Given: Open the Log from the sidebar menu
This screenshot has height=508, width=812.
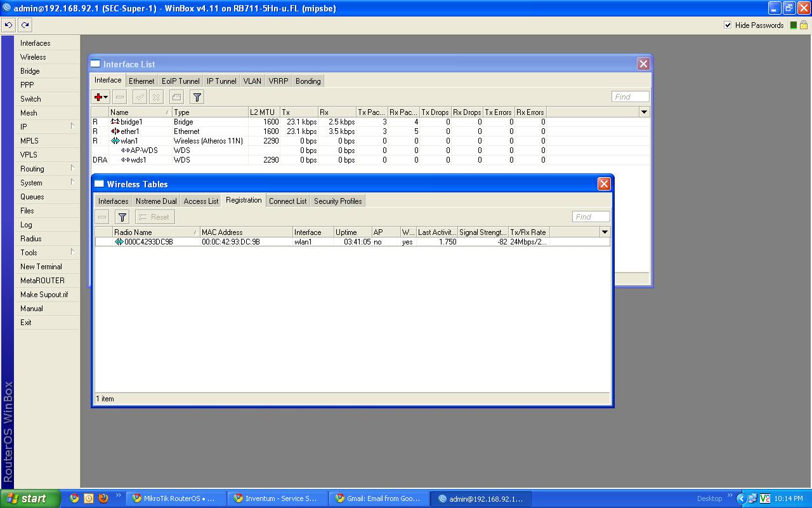Looking at the screenshot, I should click(x=48, y=224).
